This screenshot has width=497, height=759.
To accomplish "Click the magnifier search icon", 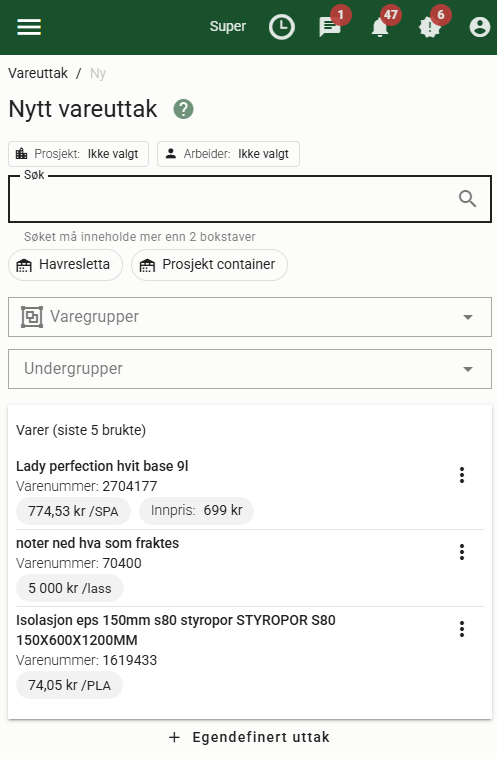I will (x=467, y=198).
